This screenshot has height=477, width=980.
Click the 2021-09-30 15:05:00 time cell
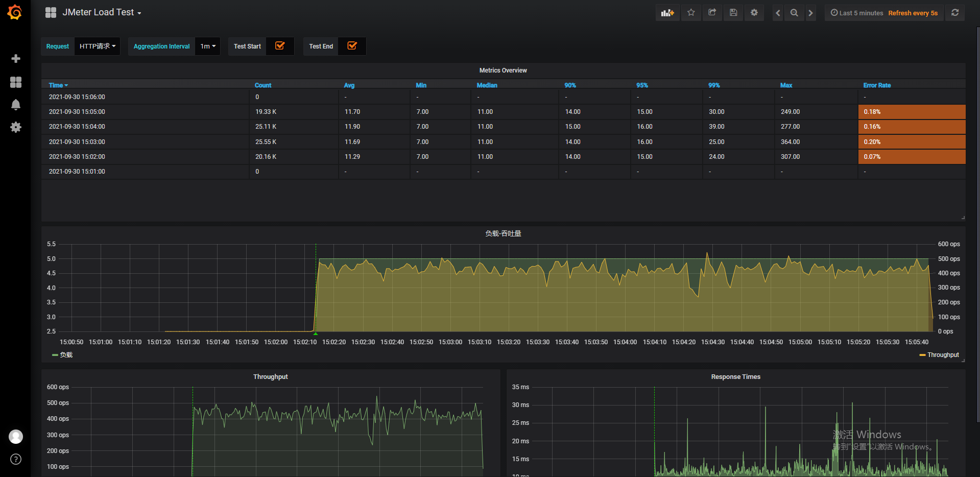pyautogui.click(x=146, y=112)
